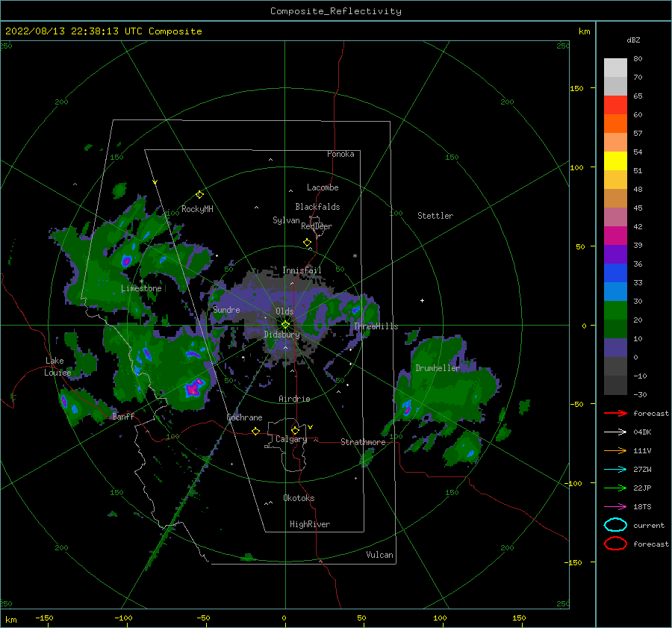672x628 pixels.
Task: Click the yellow radar site marker below Olds
Action: click(x=285, y=325)
